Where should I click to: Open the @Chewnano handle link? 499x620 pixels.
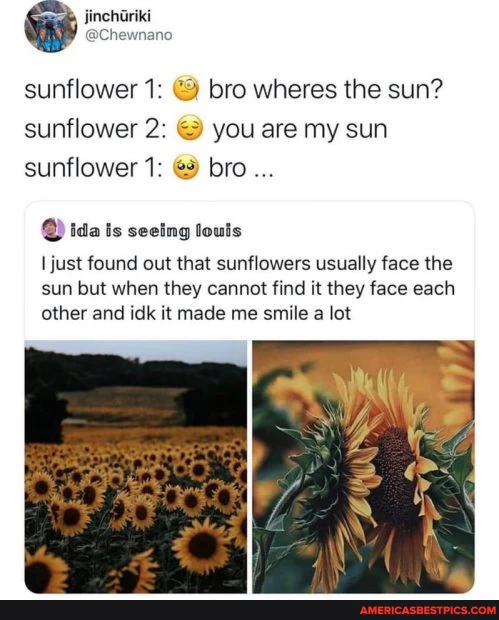tap(129, 35)
